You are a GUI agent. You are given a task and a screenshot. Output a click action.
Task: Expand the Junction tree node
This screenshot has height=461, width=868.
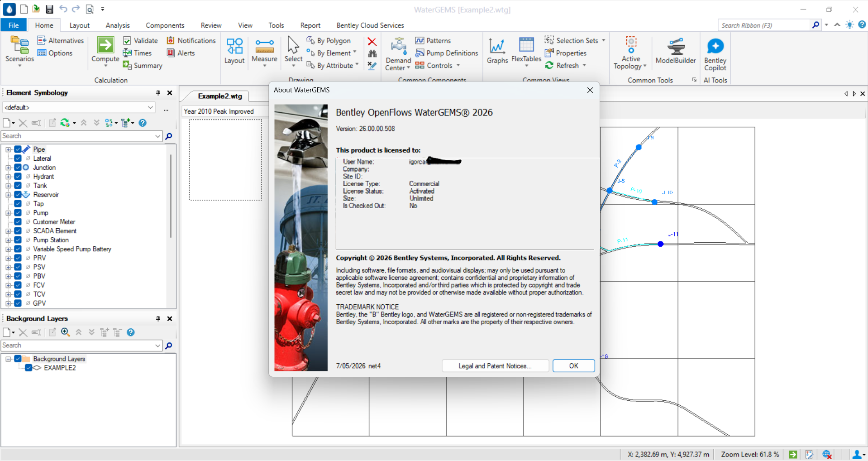8,168
